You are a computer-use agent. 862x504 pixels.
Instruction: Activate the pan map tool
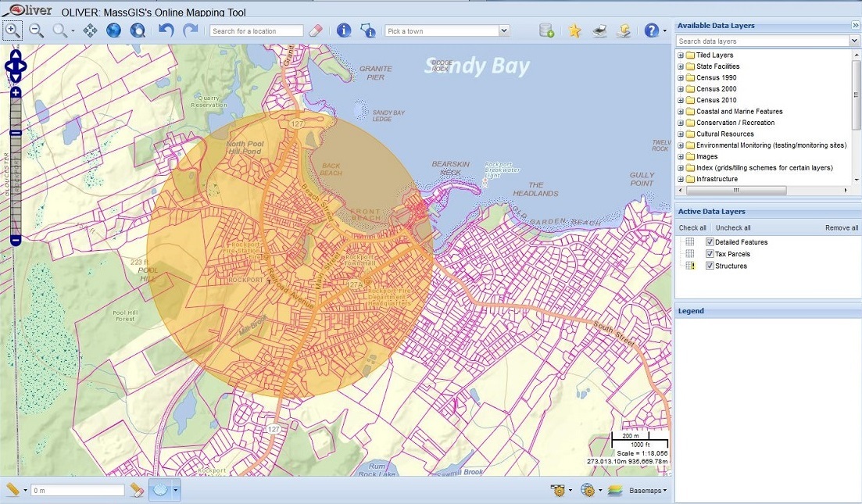(90, 30)
